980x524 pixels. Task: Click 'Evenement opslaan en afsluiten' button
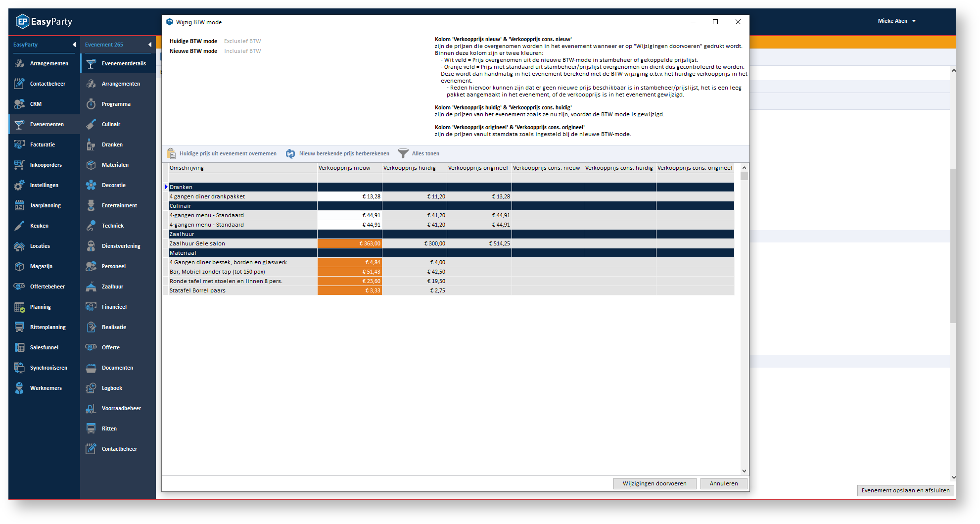(905, 490)
